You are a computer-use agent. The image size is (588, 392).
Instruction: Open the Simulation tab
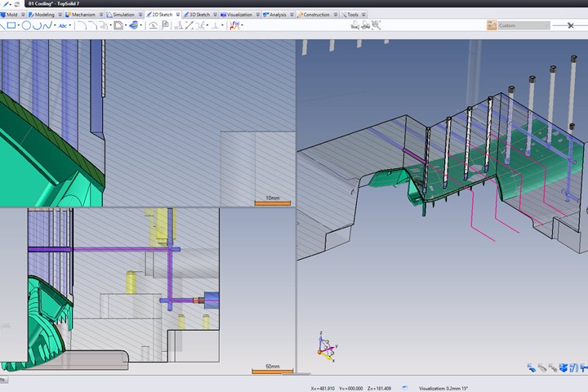pos(123,15)
